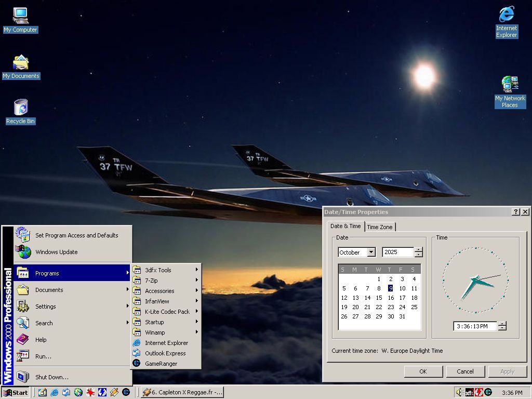532x399 pixels.
Task: Open GameRanger from the Programs menu
Action: tap(161, 364)
